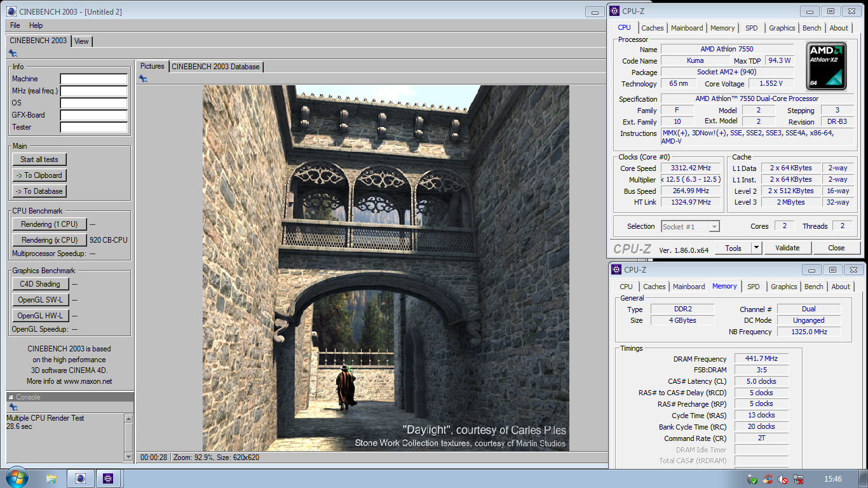868x488 pixels.
Task: Open Windows Explorer from the taskbar
Action: pos(51,478)
